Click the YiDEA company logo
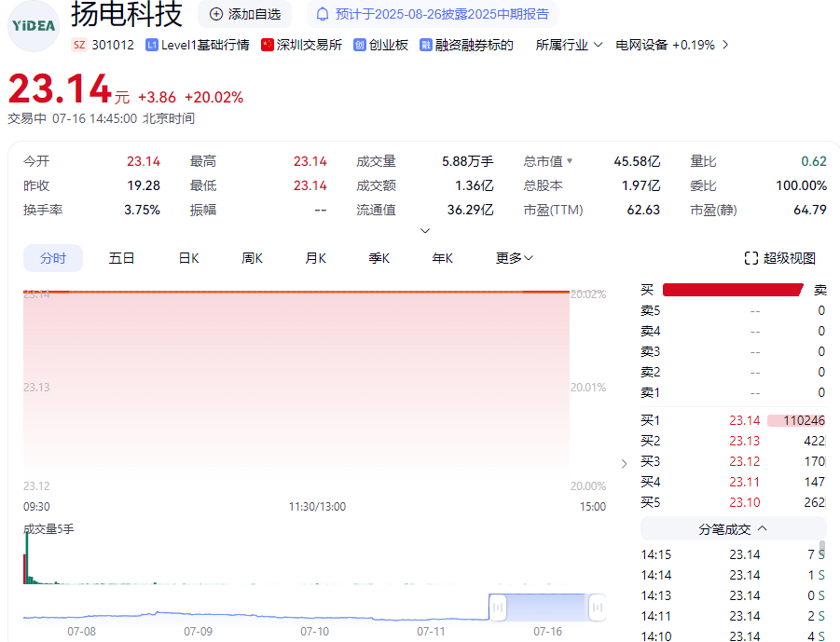The image size is (840, 642). tap(34, 26)
